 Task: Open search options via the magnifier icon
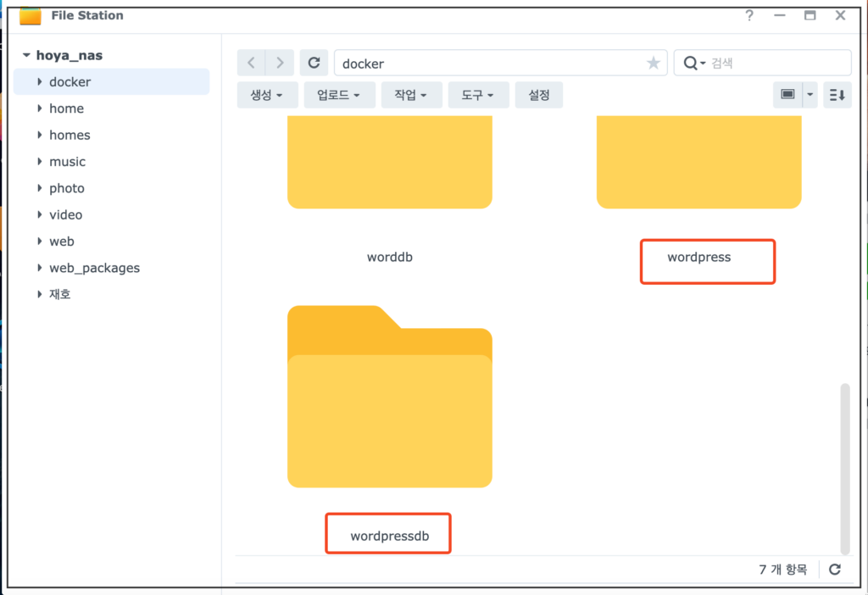point(693,63)
